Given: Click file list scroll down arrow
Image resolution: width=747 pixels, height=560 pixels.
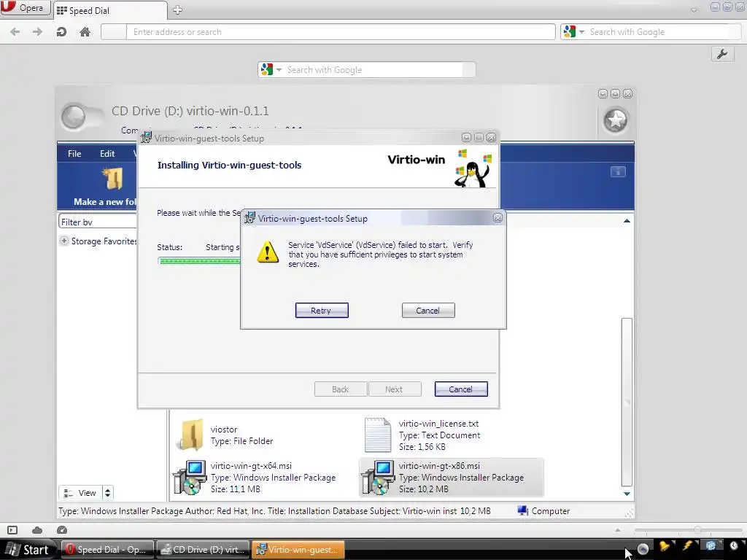Looking at the screenshot, I should click(627, 494).
